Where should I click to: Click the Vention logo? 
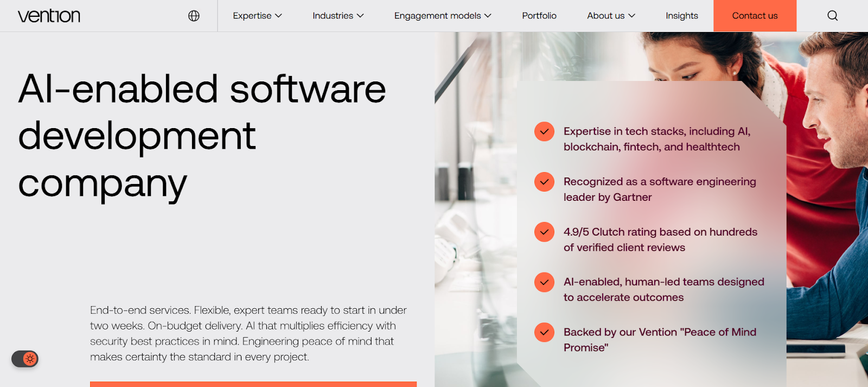(49, 16)
